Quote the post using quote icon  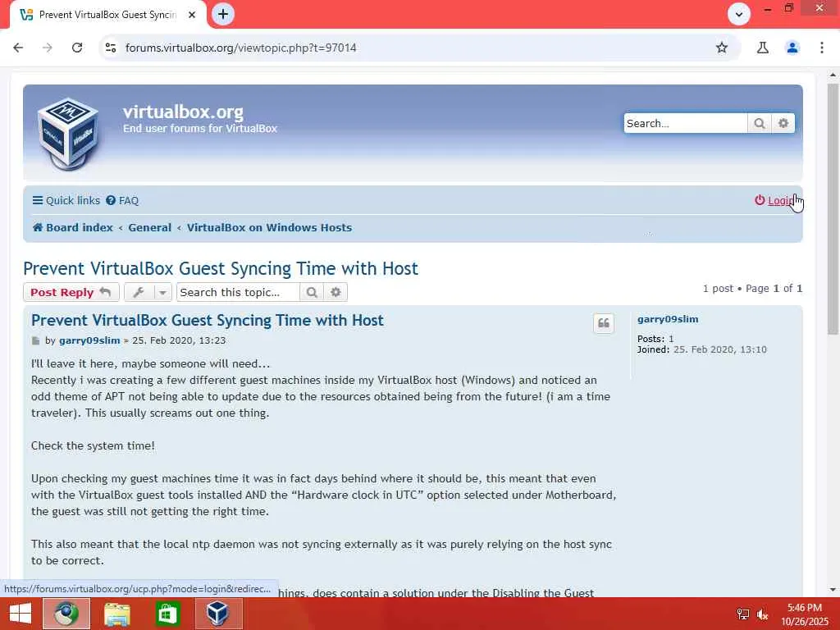pos(604,323)
